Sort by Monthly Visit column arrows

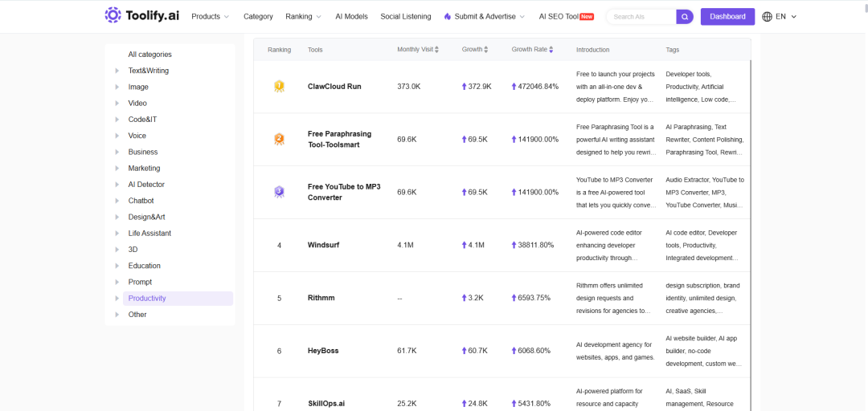[x=436, y=50]
